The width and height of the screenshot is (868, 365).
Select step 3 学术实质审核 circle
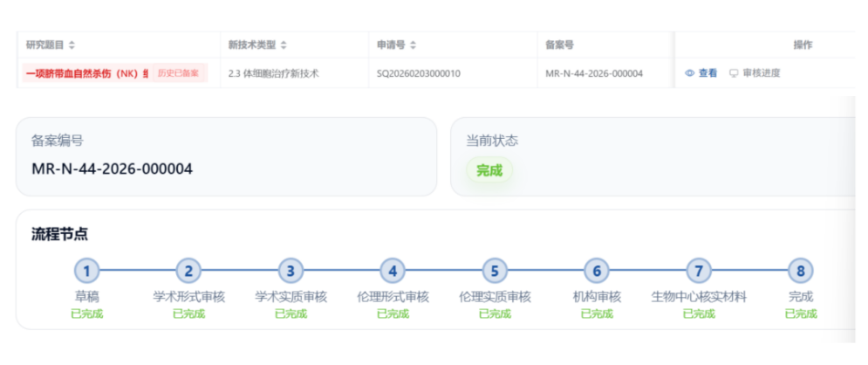(290, 272)
